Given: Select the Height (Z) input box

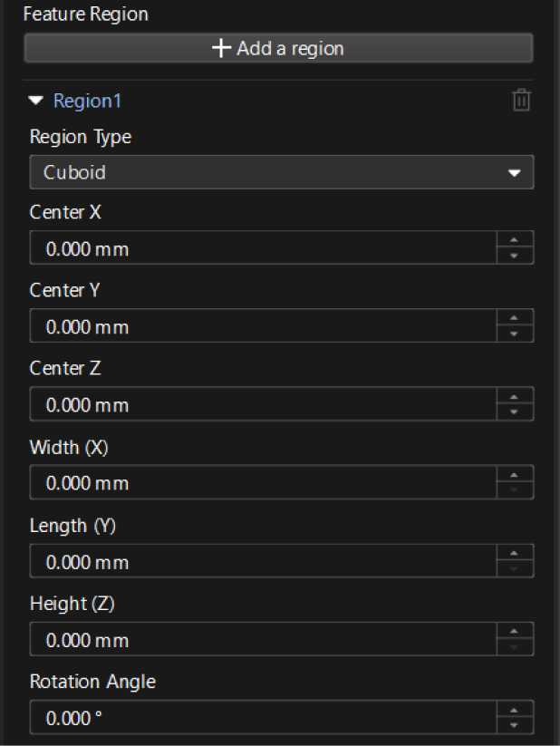Looking at the screenshot, I should click(263, 640).
